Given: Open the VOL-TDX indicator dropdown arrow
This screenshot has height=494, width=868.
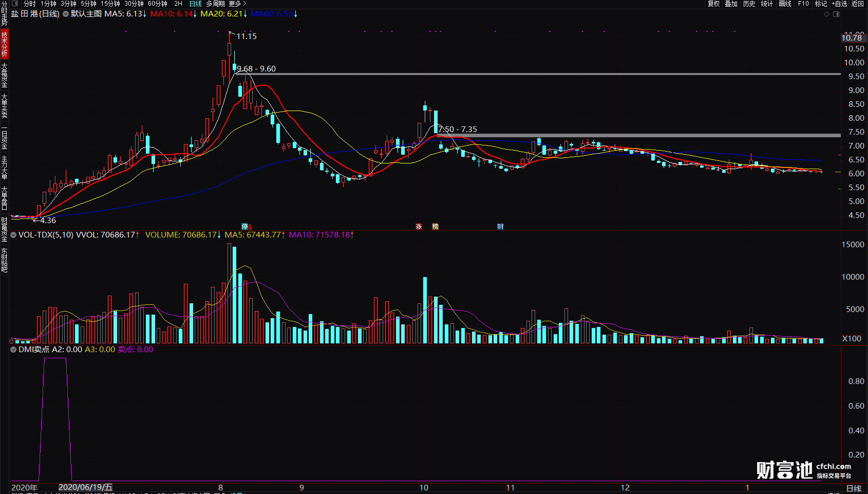Looking at the screenshot, I should coord(14,235).
